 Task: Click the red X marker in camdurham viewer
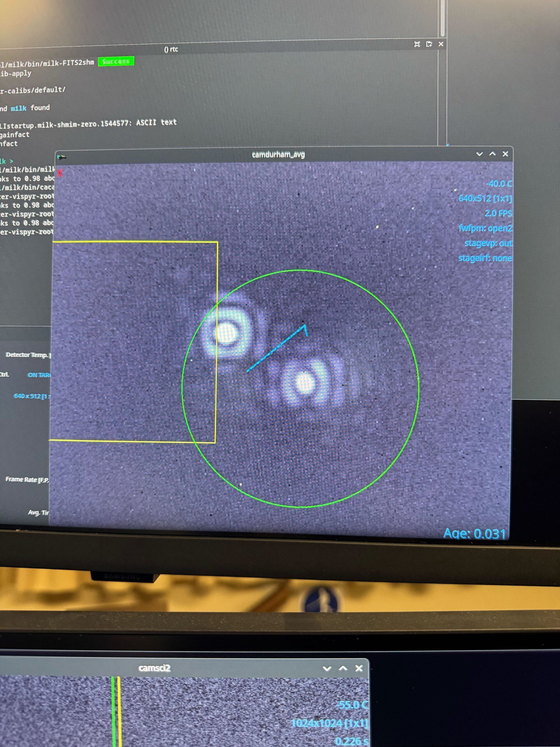tap(60, 173)
